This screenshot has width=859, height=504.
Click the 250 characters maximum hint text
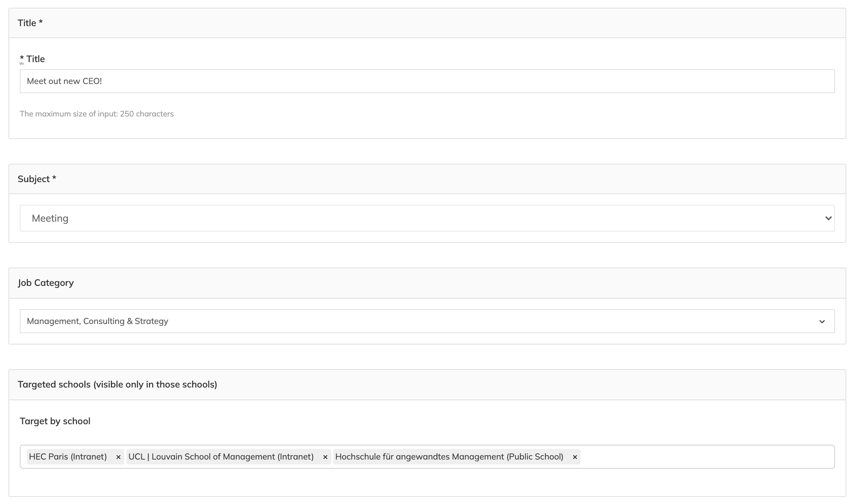pos(97,114)
